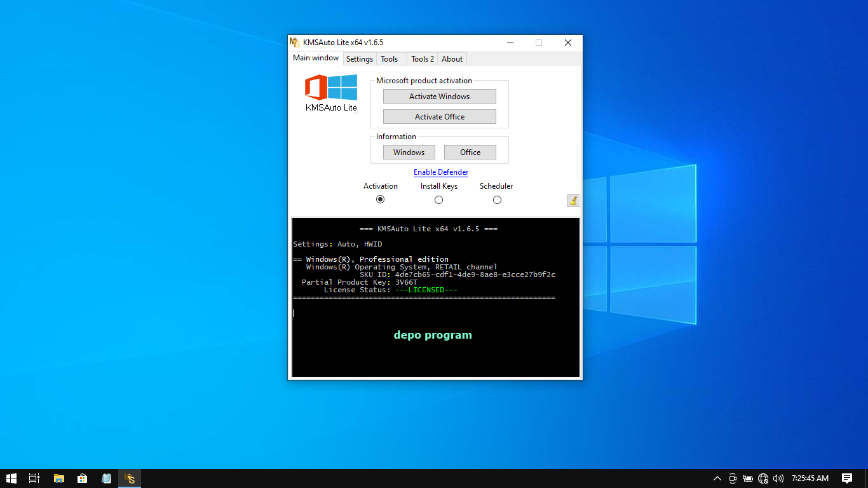
Task: Select the Activation radio button
Action: 381,200
